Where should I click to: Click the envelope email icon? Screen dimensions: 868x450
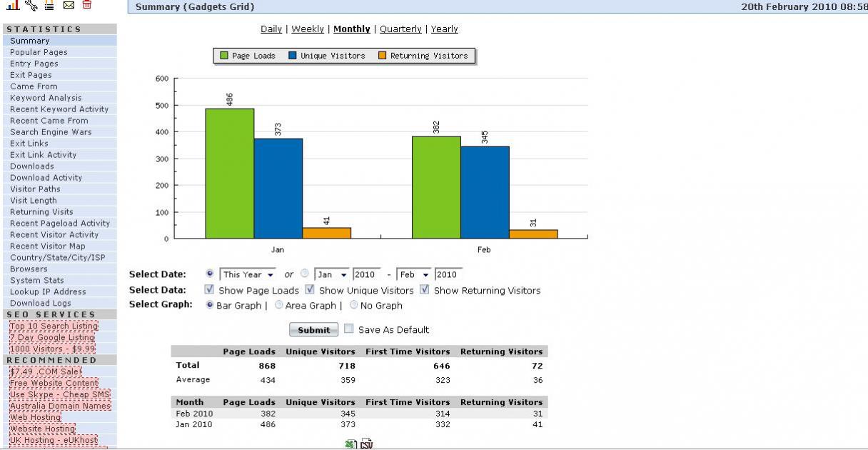click(69, 5)
